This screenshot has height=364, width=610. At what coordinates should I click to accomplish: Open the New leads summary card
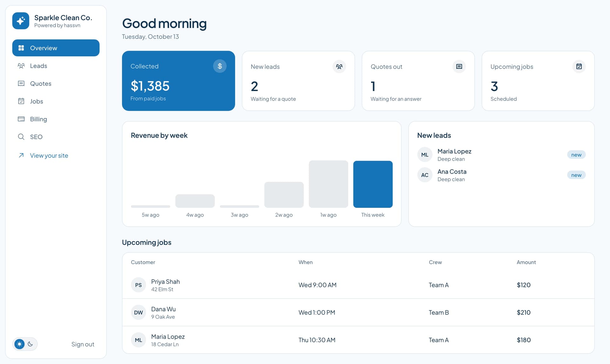pyautogui.click(x=298, y=81)
